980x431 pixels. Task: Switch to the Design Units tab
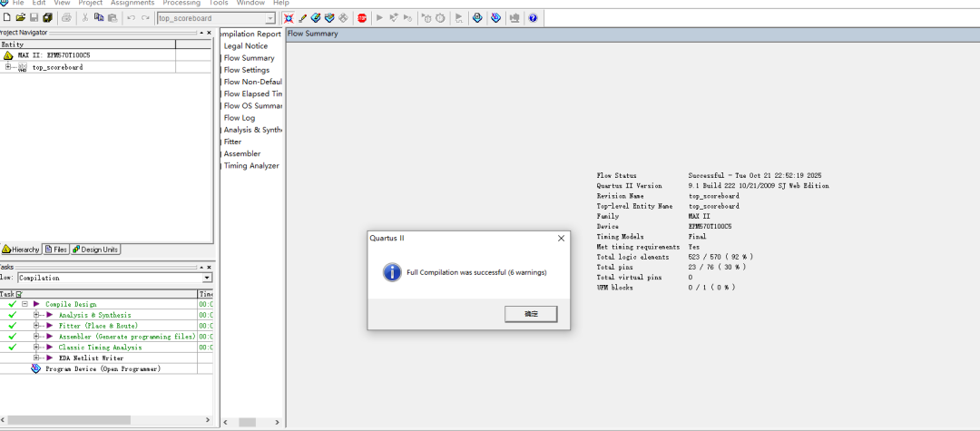coord(96,250)
